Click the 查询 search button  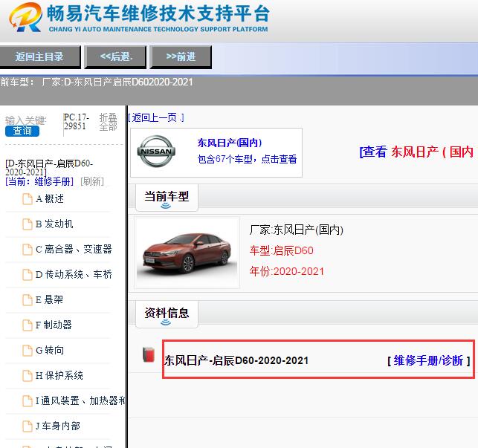[x=22, y=131]
